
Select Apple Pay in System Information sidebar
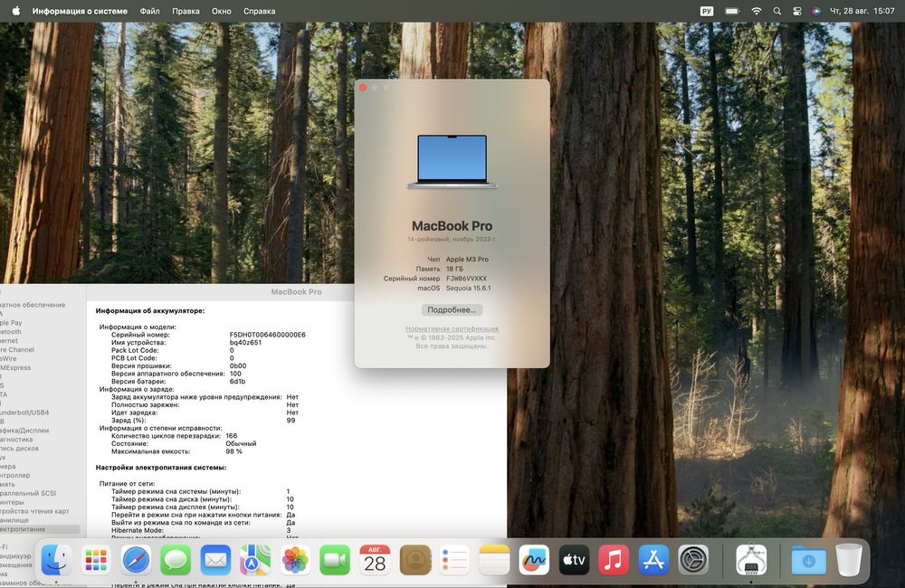click(x=11, y=323)
